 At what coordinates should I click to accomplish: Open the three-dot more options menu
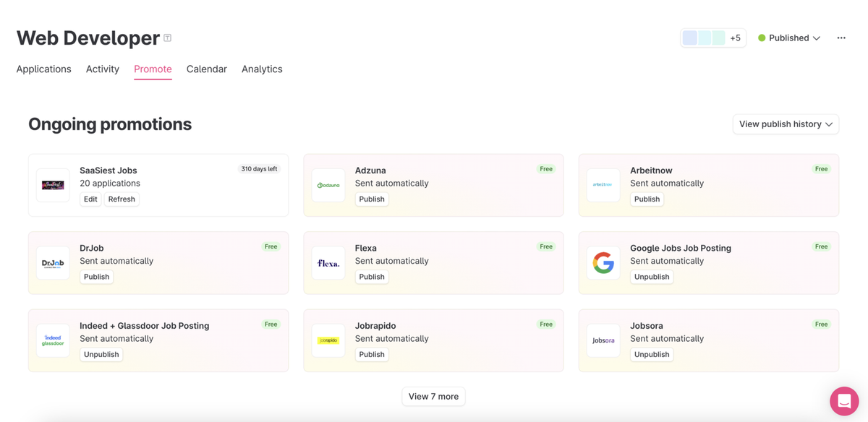pyautogui.click(x=841, y=38)
